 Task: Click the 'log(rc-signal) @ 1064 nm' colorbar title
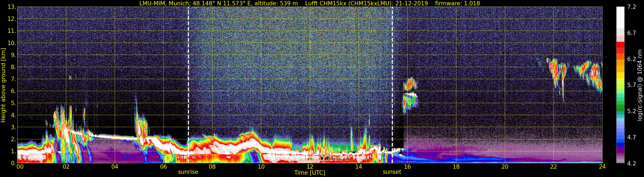click(x=639, y=85)
